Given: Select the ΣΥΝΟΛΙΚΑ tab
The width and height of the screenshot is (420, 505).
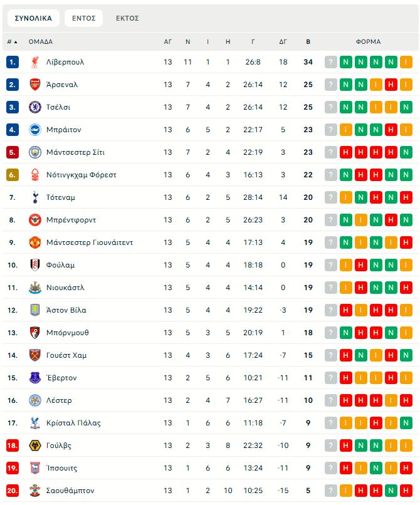Looking at the screenshot, I should pyautogui.click(x=33, y=18).
